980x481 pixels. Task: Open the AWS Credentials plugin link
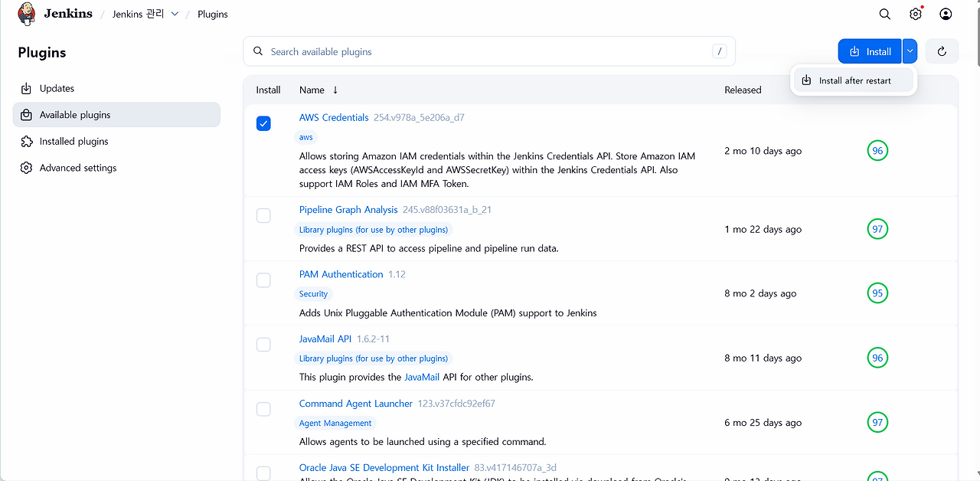(334, 117)
